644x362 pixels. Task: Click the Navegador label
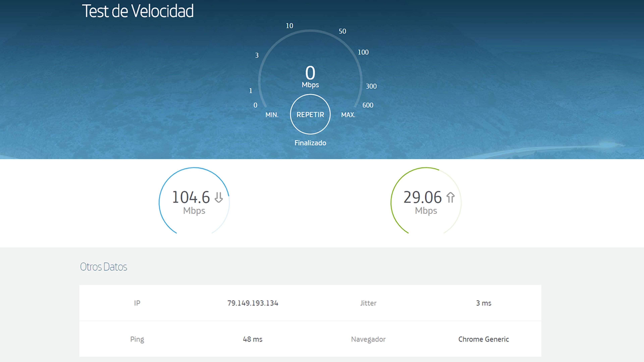point(368,339)
